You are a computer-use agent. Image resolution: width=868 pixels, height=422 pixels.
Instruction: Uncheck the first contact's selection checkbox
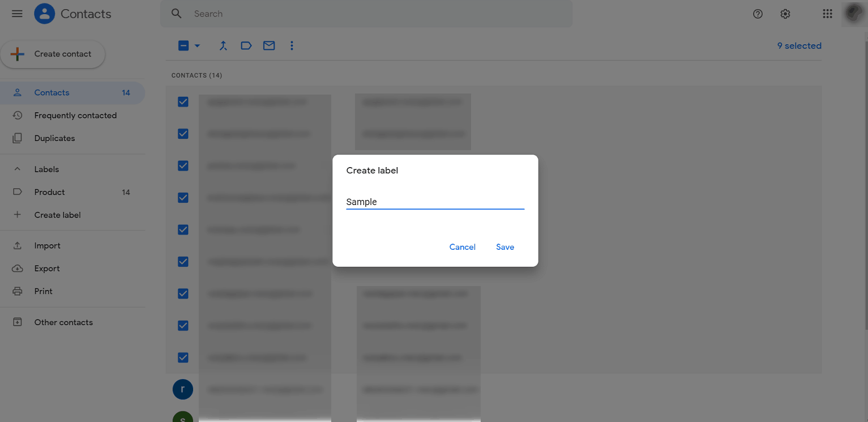click(182, 101)
